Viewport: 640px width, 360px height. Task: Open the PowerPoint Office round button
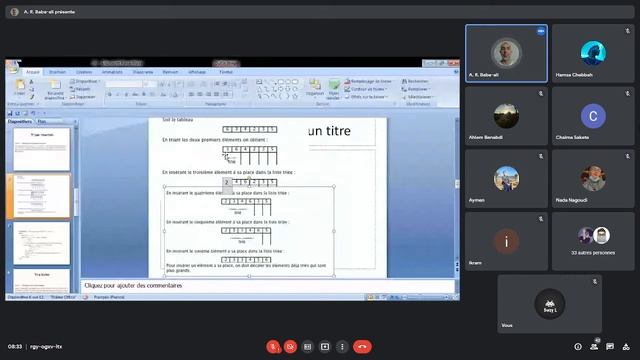[13, 67]
